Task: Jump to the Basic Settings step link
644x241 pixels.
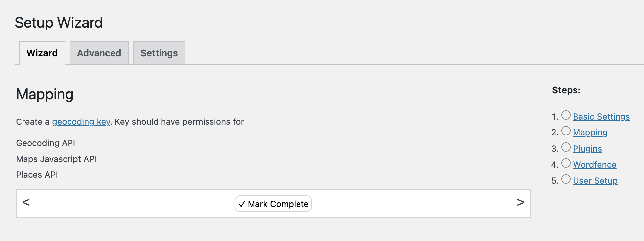Action: 601,117
